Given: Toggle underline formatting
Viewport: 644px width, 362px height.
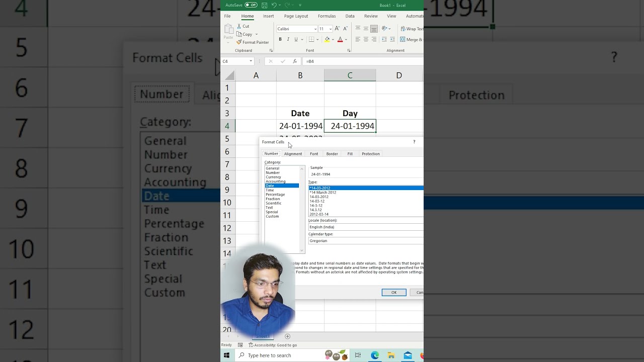Looking at the screenshot, I should [x=296, y=39].
